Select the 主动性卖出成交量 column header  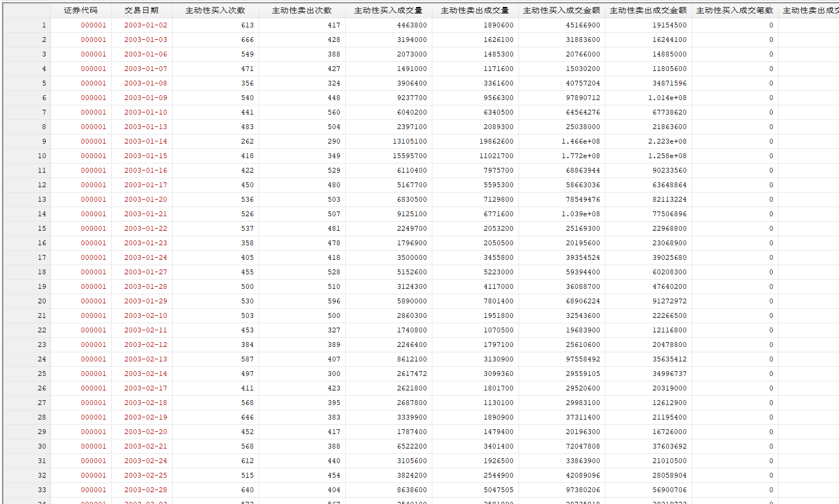(475, 10)
